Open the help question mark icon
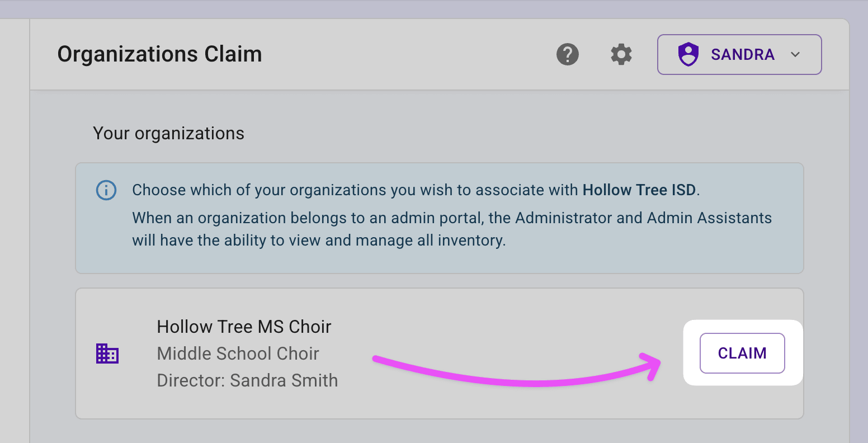Screen dimensions: 868x443 (568, 55)
